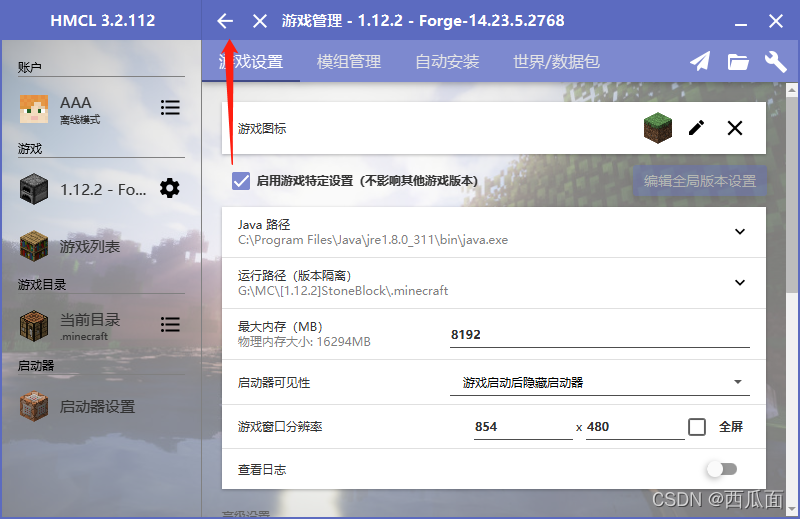This screenshot has height=519, width=800.
Task: Switch to the 自动安装 tab
Action: click(447, 62)
